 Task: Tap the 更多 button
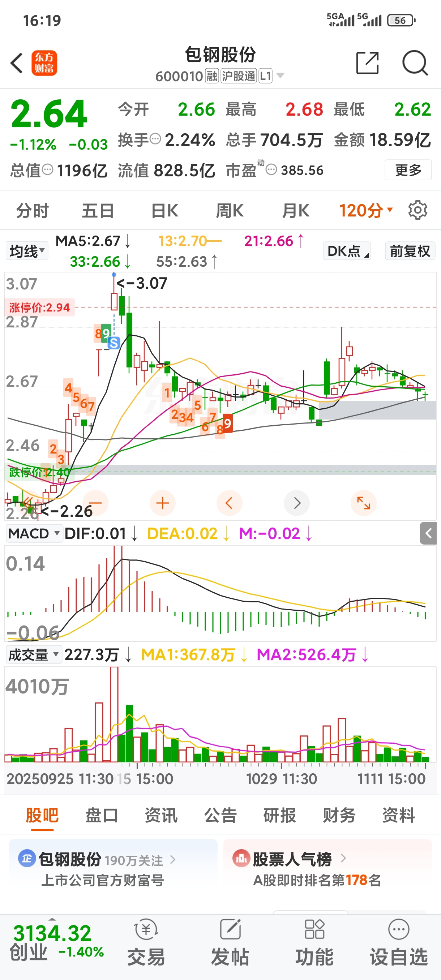pos(408,170)
